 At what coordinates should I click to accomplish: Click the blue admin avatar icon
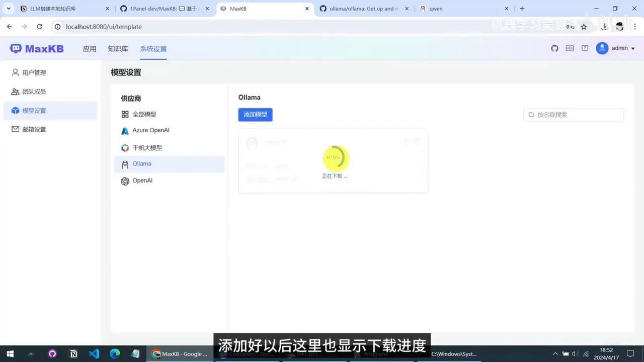pos(602,48)
